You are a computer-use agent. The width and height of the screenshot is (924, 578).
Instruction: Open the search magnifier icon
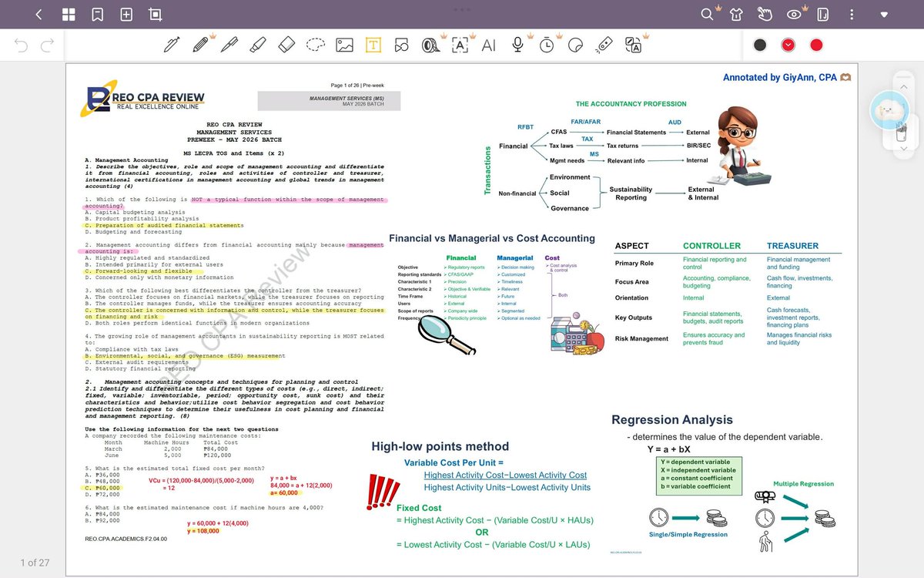pos(707,15)
